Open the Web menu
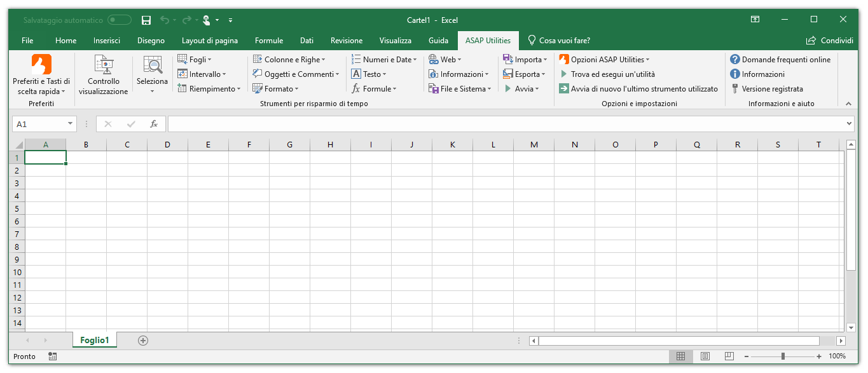 coord(444,60)
